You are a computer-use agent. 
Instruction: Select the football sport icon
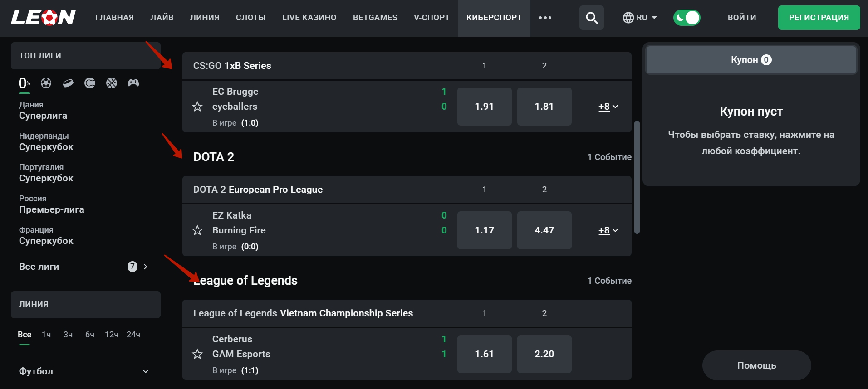[46, 83]
